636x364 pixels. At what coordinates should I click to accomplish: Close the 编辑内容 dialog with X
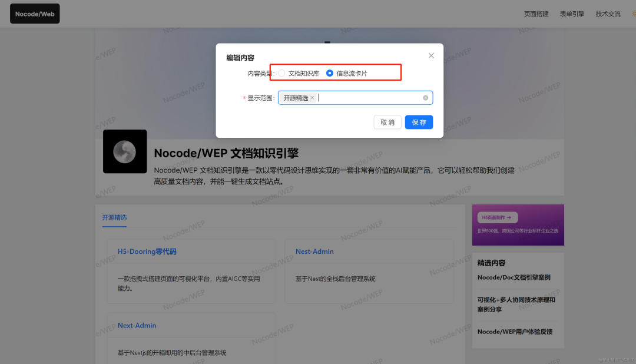click(431, 55)
